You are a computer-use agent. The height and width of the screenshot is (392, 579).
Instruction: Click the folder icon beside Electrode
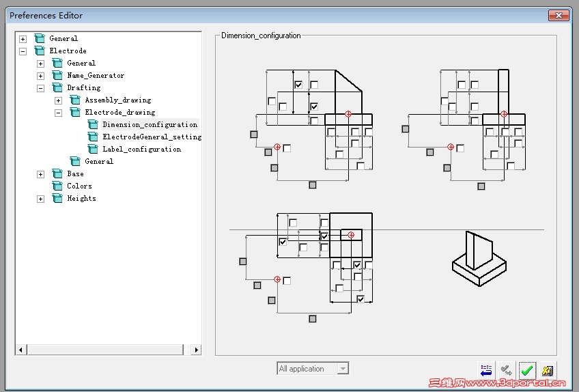tap(40, 51)
